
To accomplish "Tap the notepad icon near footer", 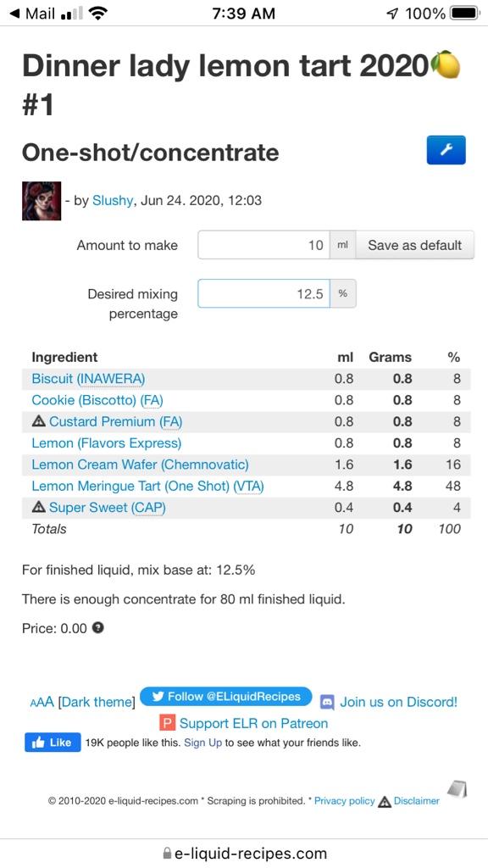I will point(457,788).
